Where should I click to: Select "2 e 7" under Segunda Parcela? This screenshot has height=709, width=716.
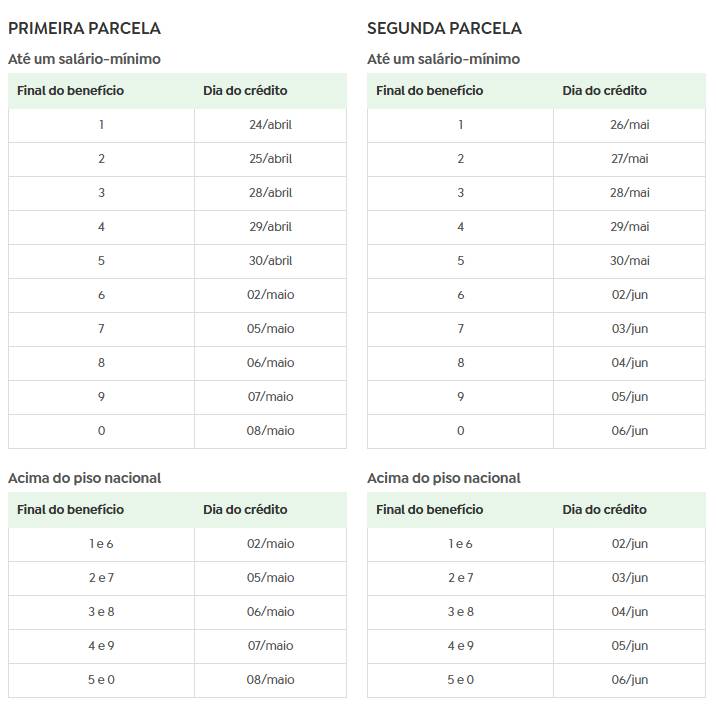click(x=460, y=578)
